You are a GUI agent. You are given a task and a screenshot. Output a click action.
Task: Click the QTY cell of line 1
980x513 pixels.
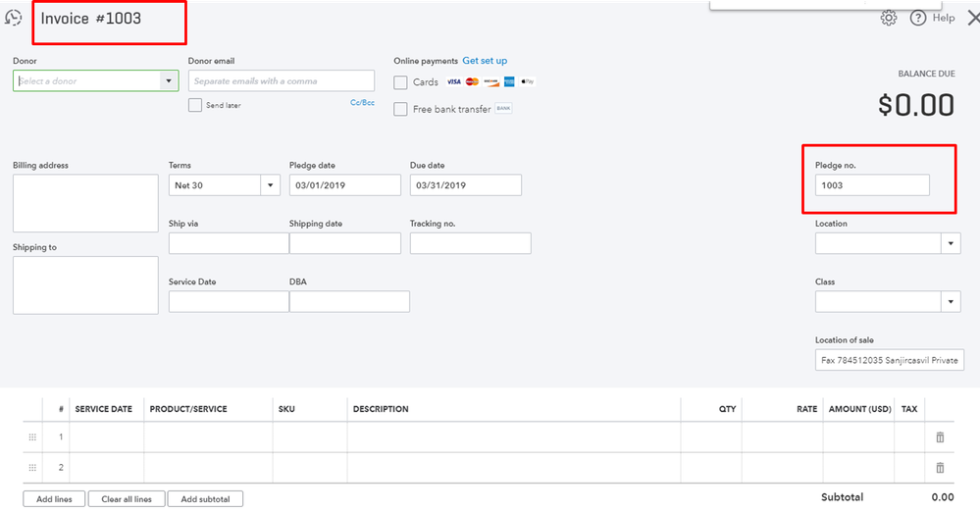pos(711,436)
